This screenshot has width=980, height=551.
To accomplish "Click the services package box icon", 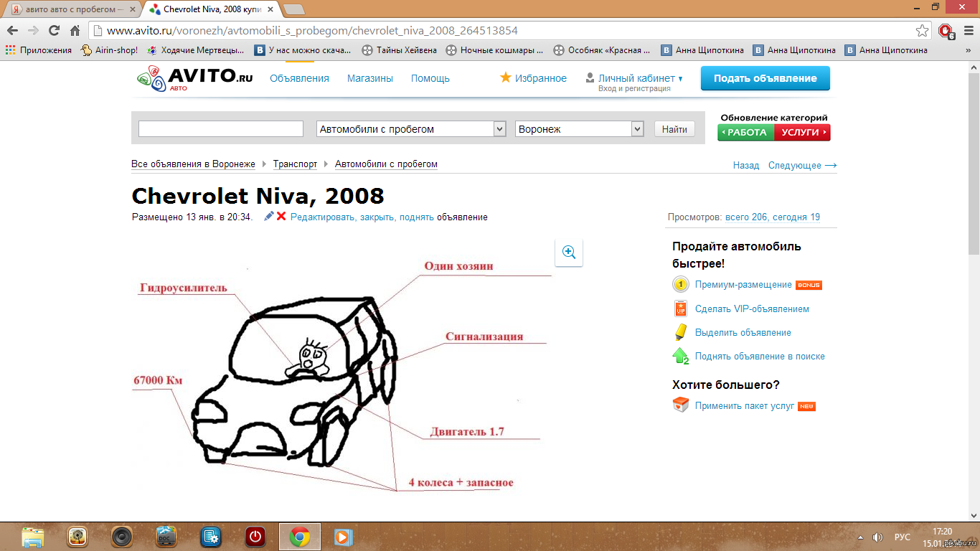I will coord(681,405).
